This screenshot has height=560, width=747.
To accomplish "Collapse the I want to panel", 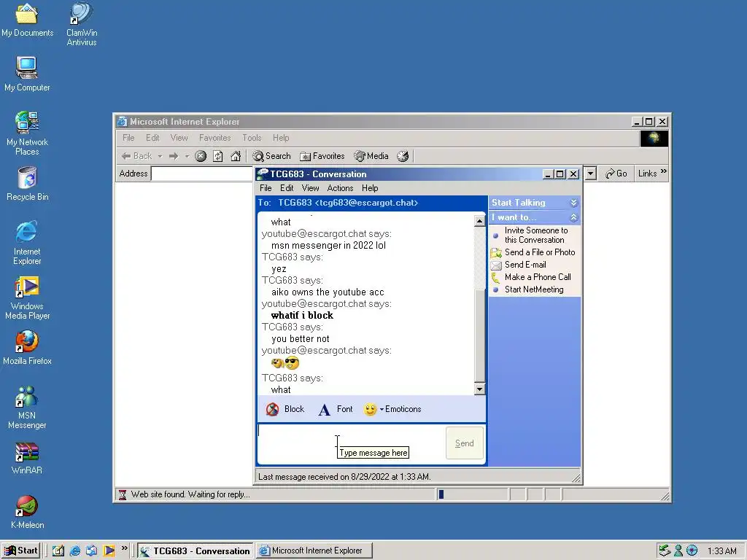I will 573,217.
